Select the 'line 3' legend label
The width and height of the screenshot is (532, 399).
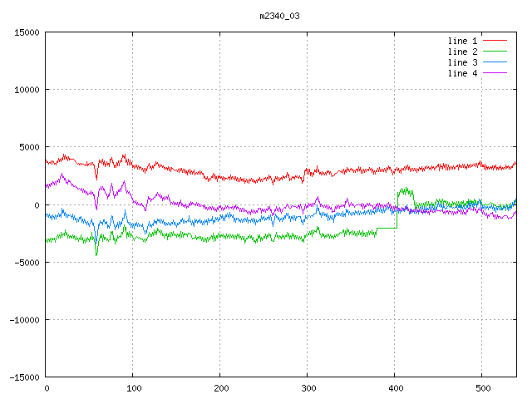click(463, 62)
